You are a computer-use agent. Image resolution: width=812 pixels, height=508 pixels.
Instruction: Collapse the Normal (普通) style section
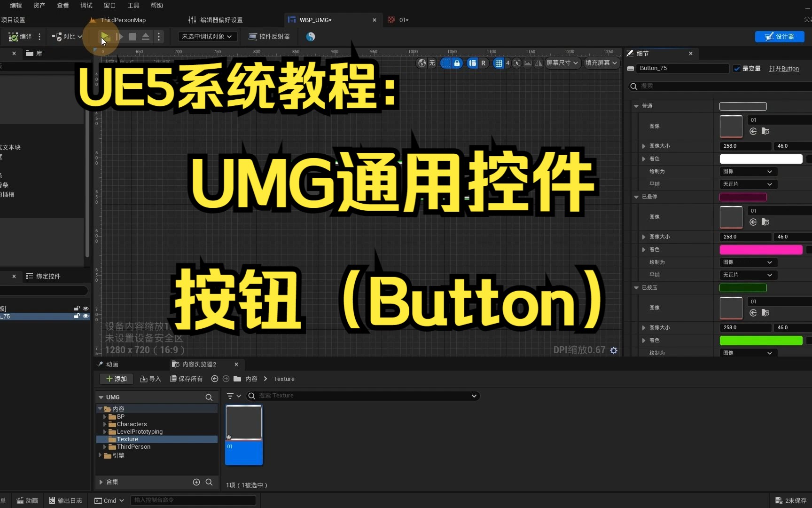(636, 106)
